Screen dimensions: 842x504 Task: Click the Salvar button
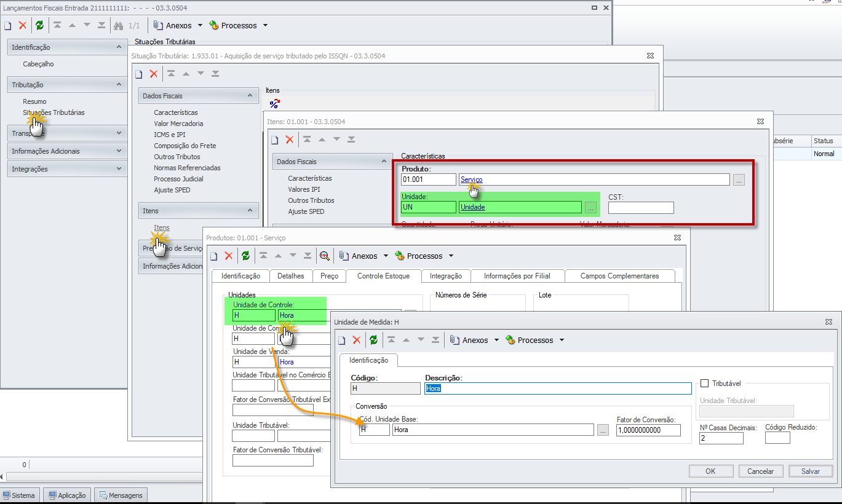[811, 471]
